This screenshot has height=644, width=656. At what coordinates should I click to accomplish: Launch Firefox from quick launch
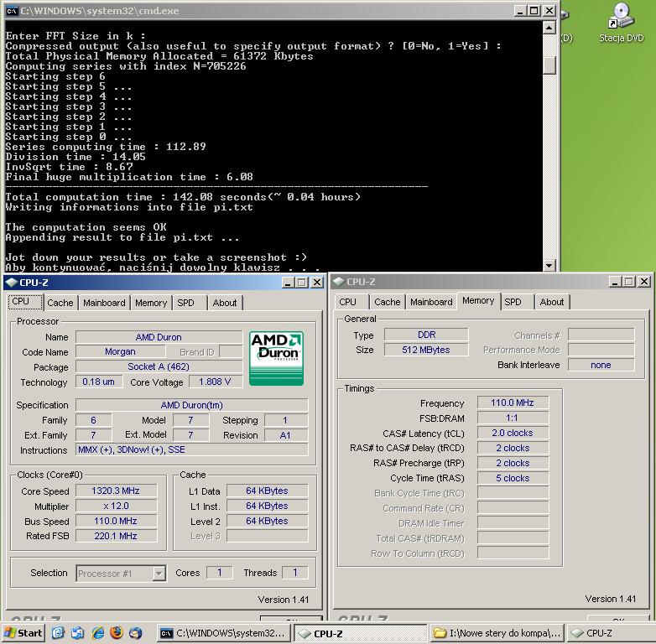(x=117, y=632)
